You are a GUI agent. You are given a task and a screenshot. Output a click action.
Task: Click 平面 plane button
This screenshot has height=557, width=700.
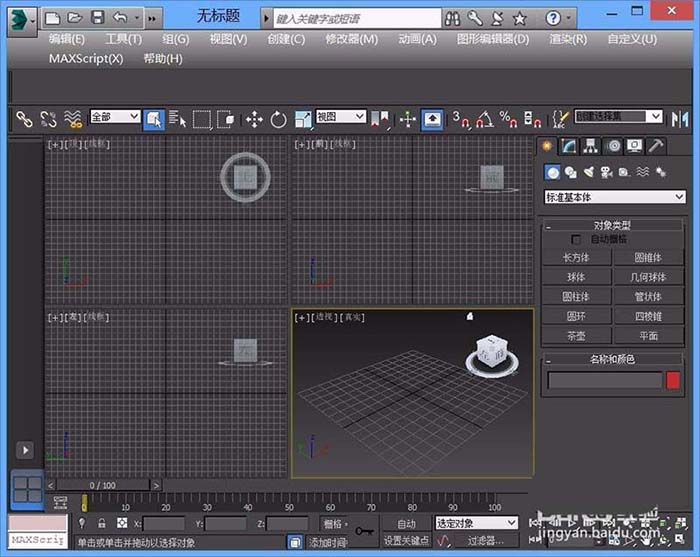pos(648,336)
